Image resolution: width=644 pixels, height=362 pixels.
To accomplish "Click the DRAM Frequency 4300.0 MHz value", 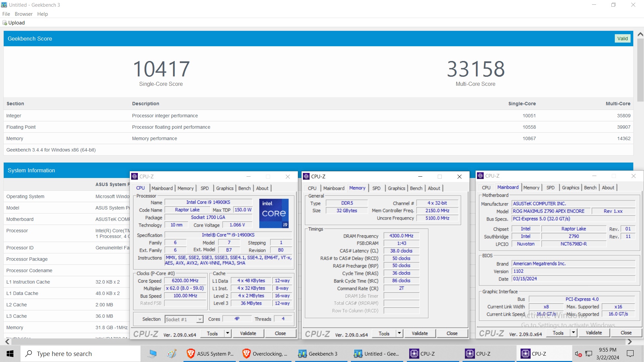I will [x=401, y=236].
